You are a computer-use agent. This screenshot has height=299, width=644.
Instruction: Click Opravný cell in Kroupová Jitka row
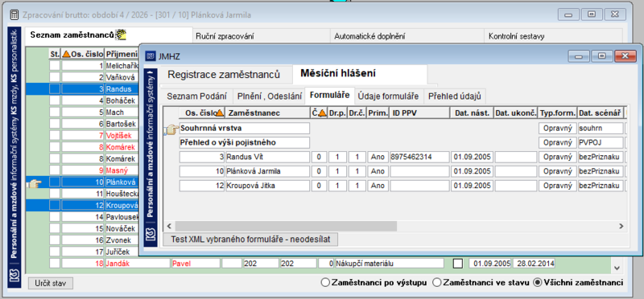pyautogui.click(x=557, y=186)
